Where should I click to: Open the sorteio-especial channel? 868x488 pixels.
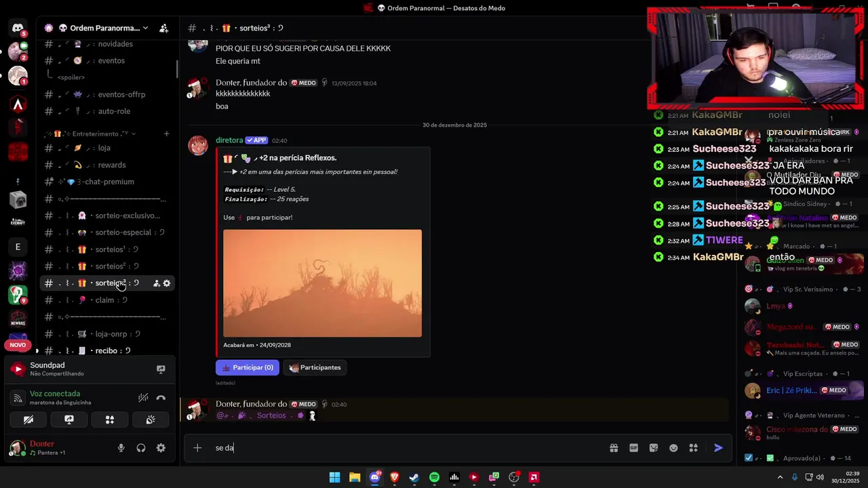(x=108, y=232)
